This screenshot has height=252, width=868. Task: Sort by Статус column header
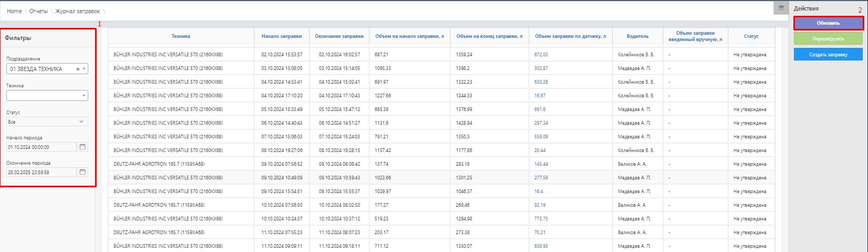click(x=751, y=36)
